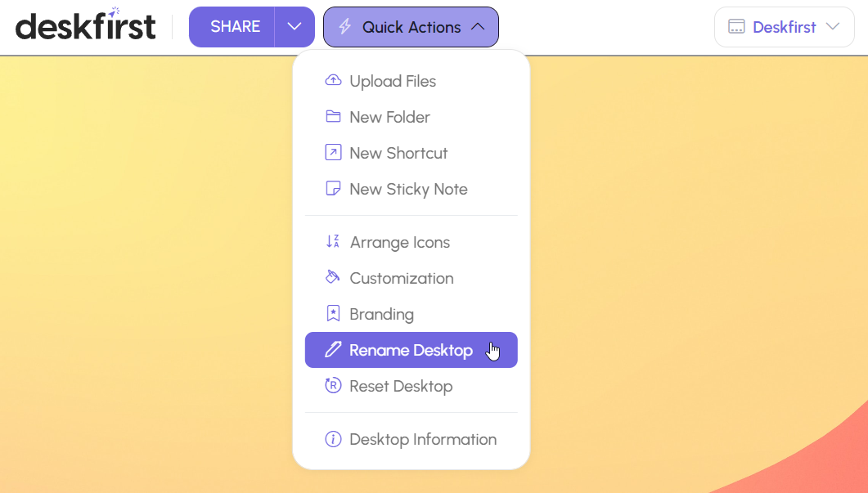Click the SHARE button
The height and width of the screenshot is (493, 868).
[x=235, y=26]
